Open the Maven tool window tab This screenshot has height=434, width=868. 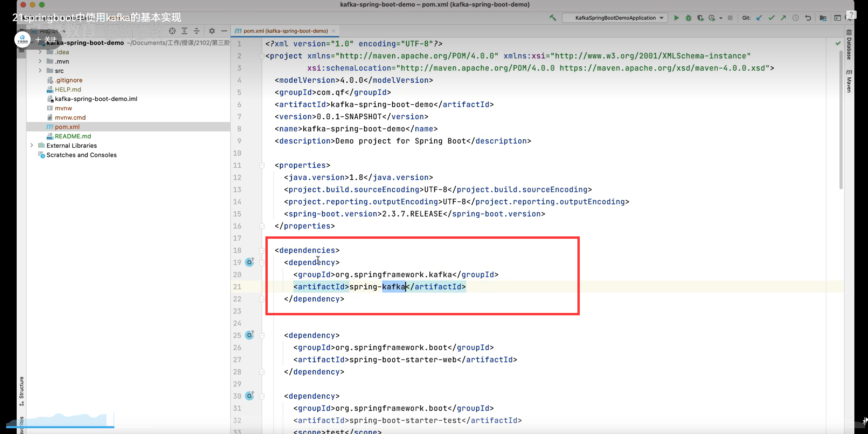tap(849, 81)
